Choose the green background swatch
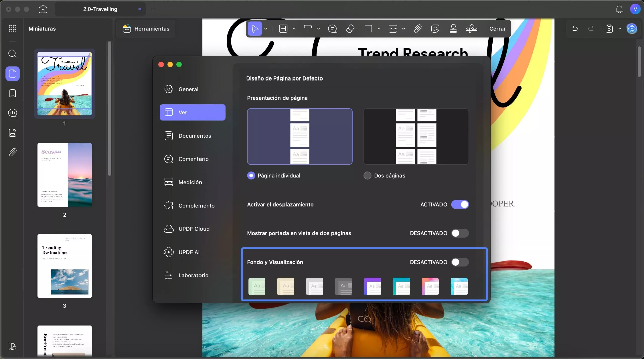644x359 pixels. coord(257,286)
